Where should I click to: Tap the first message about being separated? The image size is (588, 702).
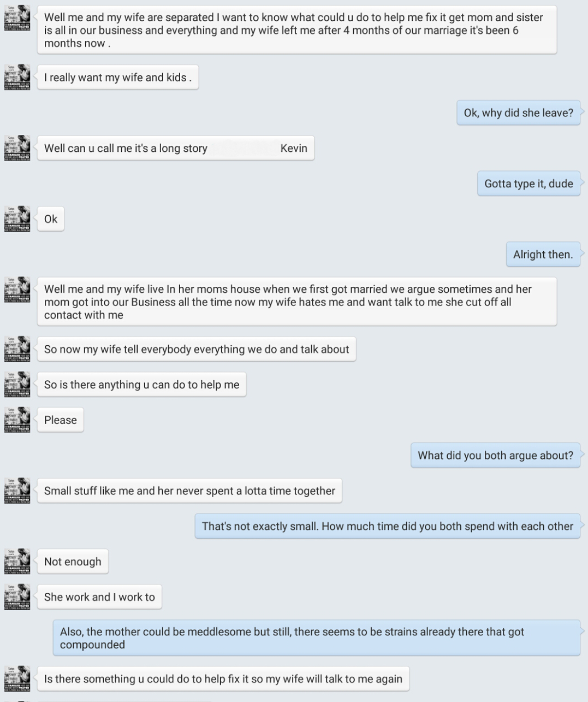(x=296, y=30)
